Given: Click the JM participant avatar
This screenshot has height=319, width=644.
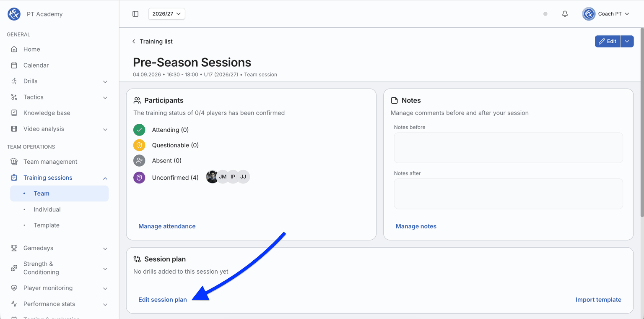Looking at the screenshot, I should coord(223,177).
